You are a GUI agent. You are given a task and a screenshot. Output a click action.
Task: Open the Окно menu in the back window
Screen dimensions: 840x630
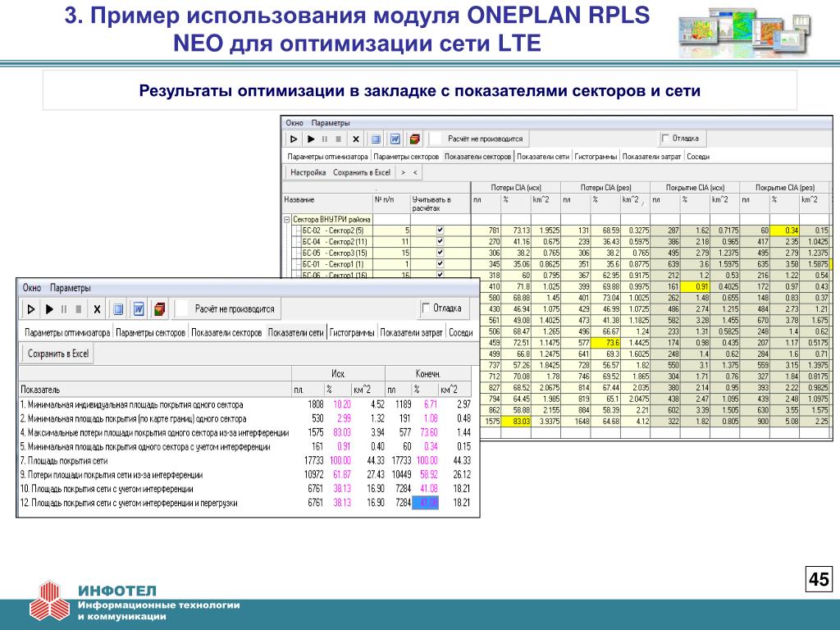(294, 123)
